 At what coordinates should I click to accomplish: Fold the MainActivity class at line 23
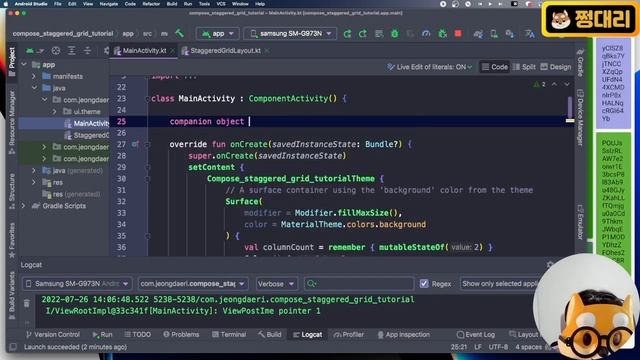[x=148, y=98]
